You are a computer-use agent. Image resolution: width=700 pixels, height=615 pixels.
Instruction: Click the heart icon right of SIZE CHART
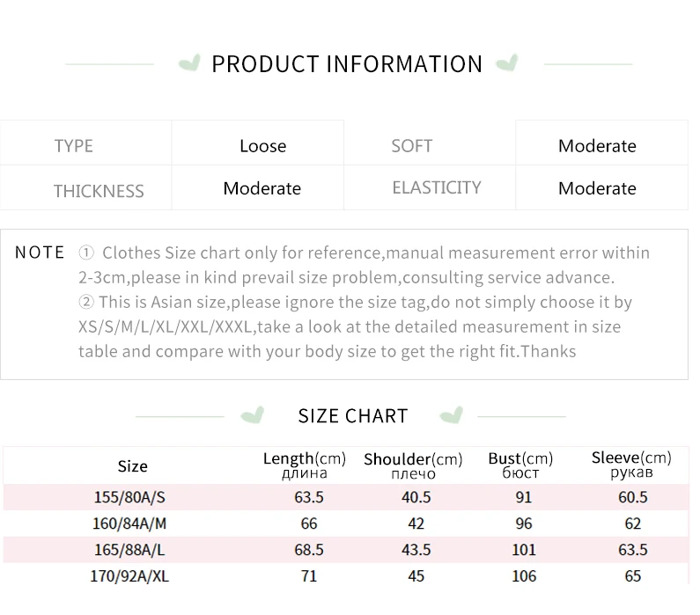[452, 415]
